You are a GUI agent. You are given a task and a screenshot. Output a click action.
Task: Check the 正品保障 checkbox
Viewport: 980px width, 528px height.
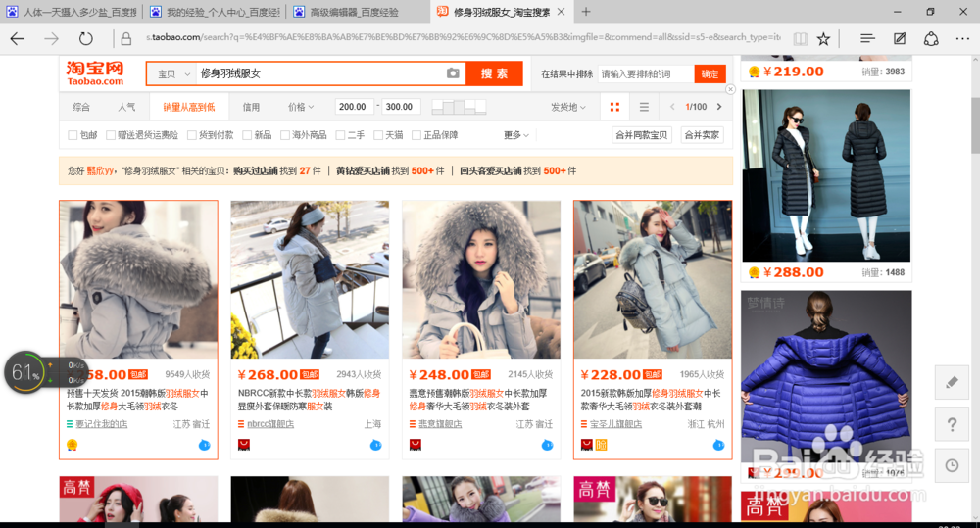(416, 135)
